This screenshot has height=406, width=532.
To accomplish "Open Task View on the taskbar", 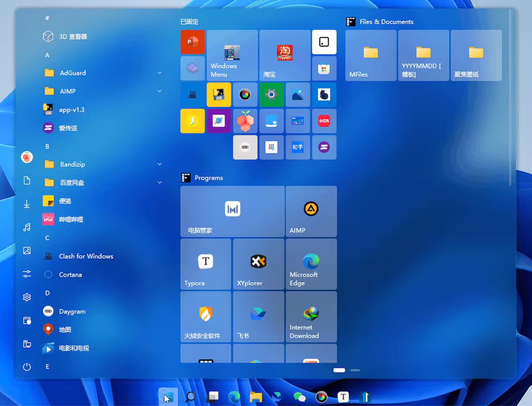I will (212, 397).
